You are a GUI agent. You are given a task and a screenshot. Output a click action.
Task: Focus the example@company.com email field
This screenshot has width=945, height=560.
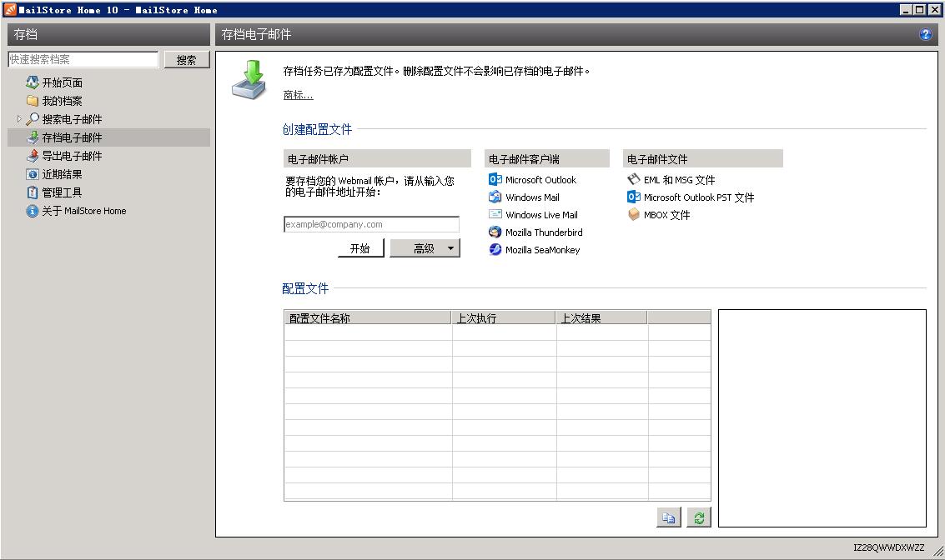pyautogui.click(x=371, y=224)
